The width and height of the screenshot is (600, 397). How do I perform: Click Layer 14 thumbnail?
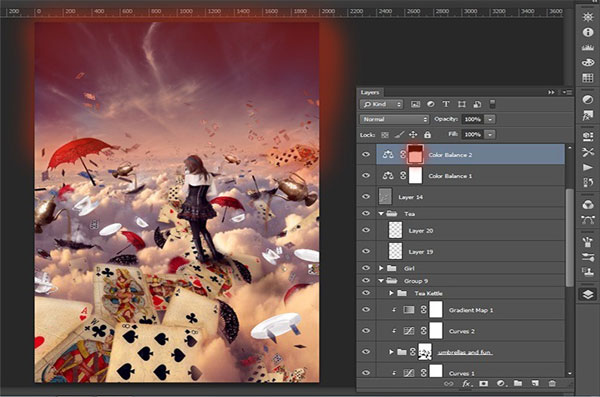coord(385,197)
